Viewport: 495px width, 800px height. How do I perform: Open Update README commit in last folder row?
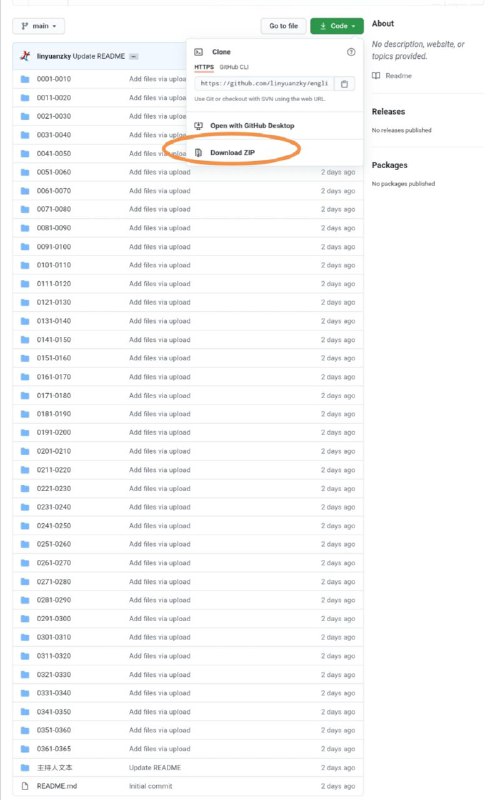[x=155, y=767]
